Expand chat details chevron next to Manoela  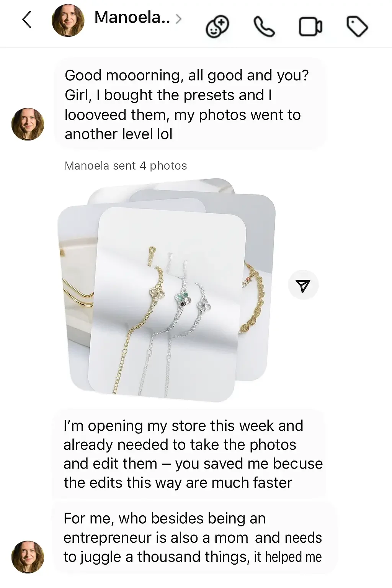[x=178, y=18]
